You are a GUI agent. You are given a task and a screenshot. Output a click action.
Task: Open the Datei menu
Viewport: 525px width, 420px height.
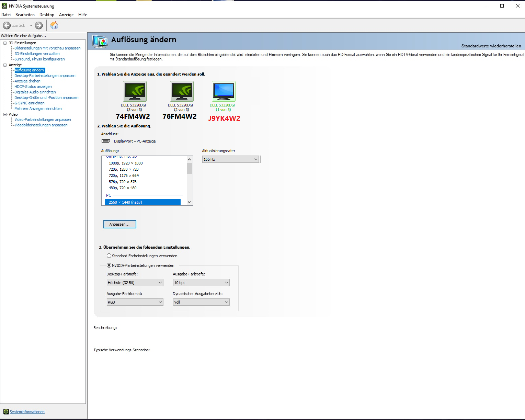6,15
